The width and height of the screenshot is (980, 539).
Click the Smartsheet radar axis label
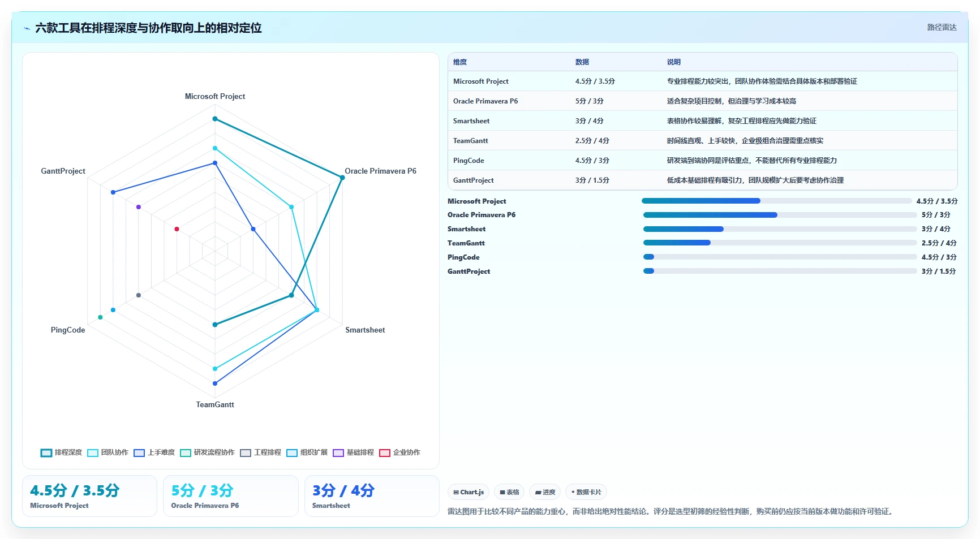(x=365, y=330)
